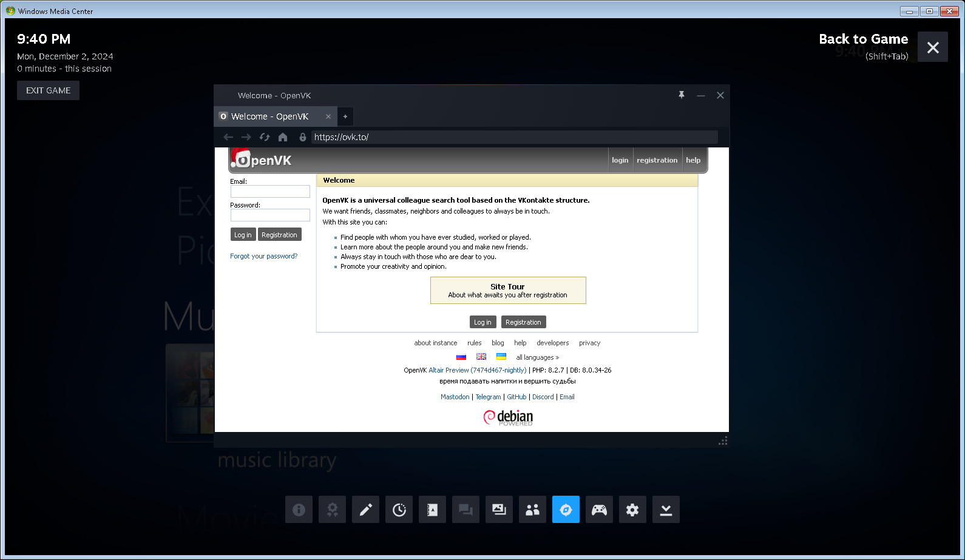Open the discussions chat bubbles icon
This screenshot has width=965, height=560.
[x=466, y=510]
